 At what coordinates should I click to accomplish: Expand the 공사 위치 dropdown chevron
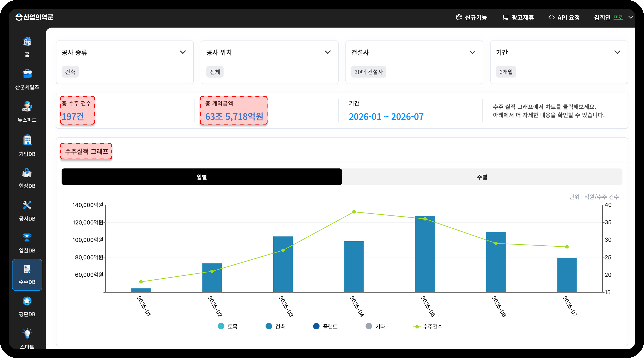(328, 52)
